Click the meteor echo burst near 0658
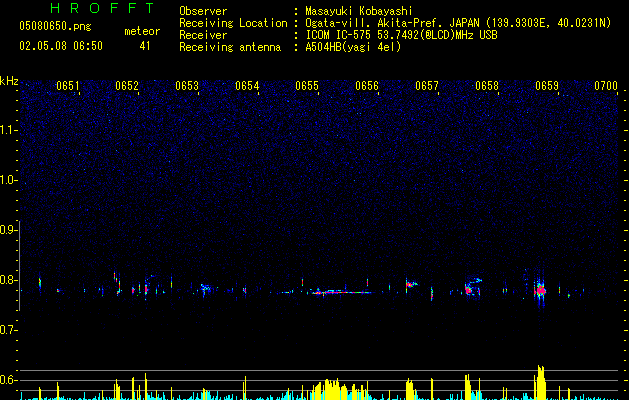 click(x=472, y=287)
